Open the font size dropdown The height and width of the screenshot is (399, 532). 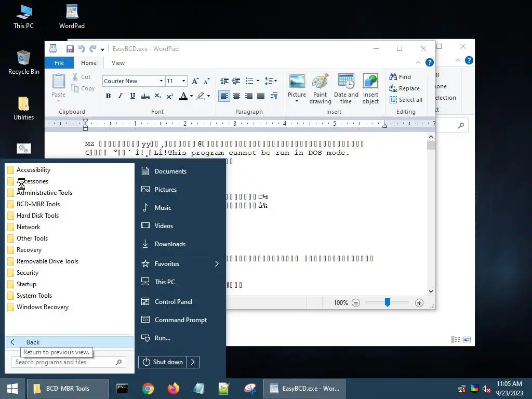click(x=183, y=81)
